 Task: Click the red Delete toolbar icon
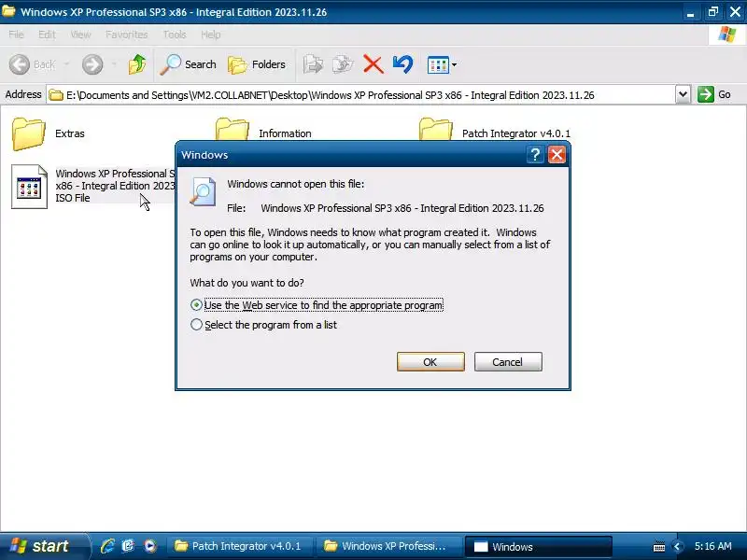(x=373, y=64)
